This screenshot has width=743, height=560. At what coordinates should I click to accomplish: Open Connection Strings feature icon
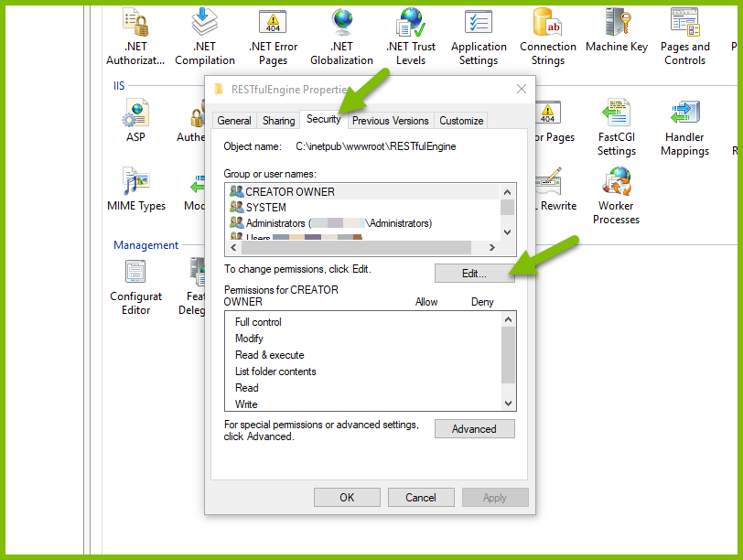tap(548, 37)
